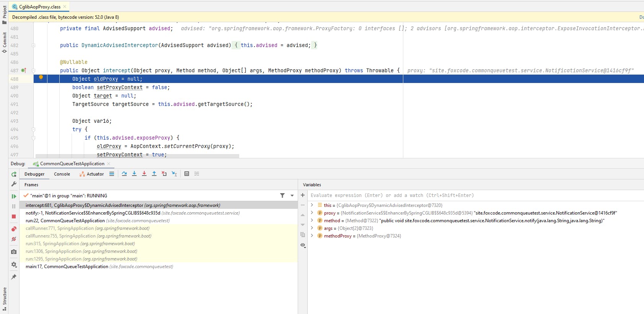Open the Project tool window
This screenshot has width=644, height=314.
coord(5,15)
